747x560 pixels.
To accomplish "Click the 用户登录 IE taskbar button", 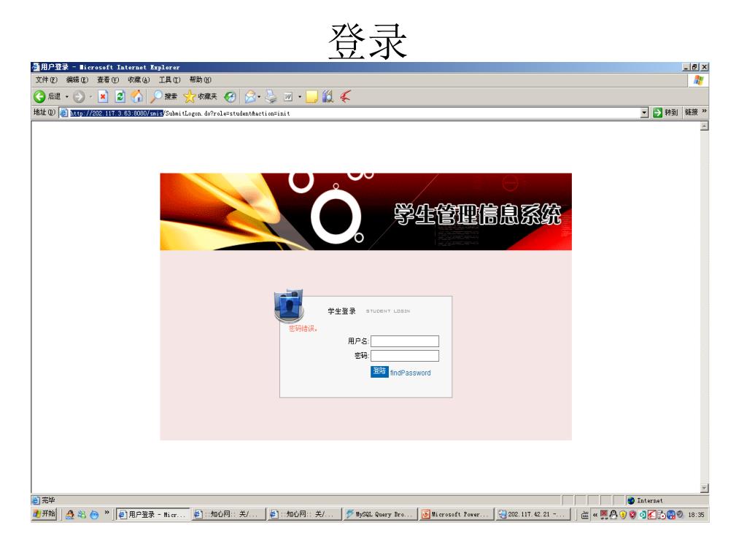I will point(153,514).
